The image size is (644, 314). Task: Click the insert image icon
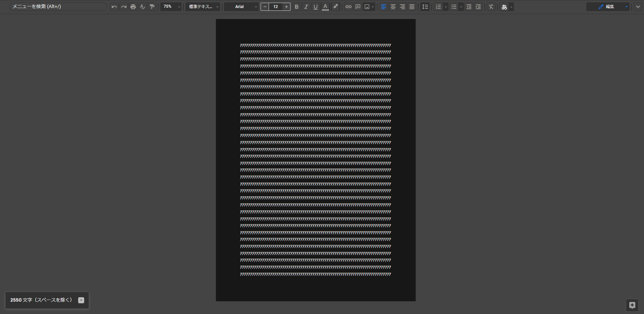[x=367, y=7]
